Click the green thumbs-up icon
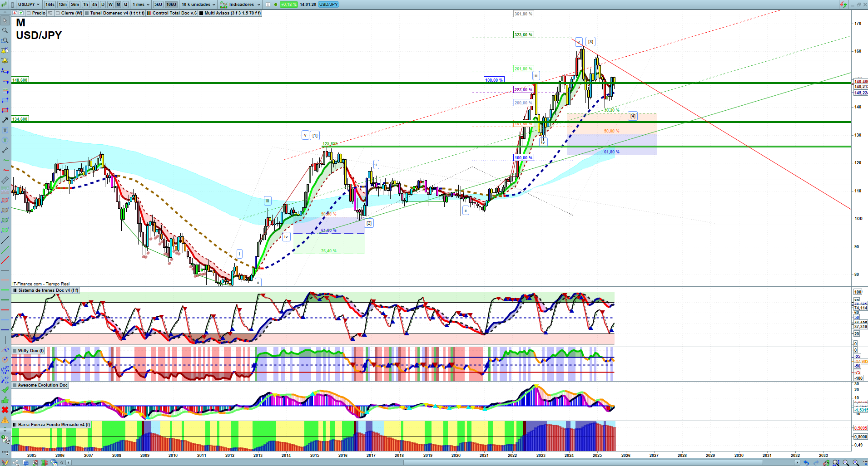The height and width of the screenshot is (466, 868). [x=5, y=400]
